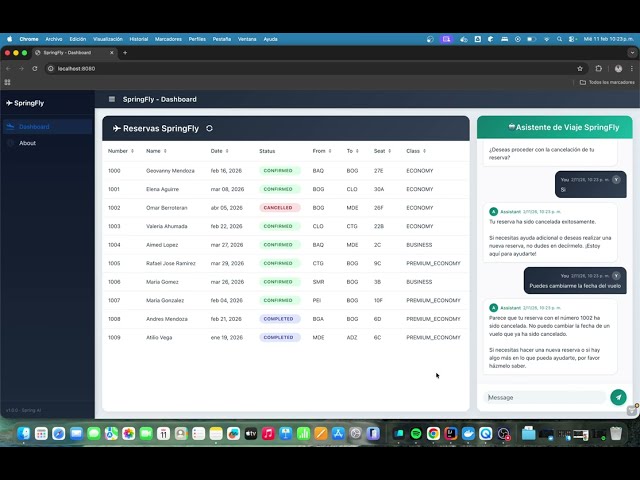Screen dimensions: 640x480
Task: Sort the table by From column
Action: pyautogui.click(x=322, y=151)
